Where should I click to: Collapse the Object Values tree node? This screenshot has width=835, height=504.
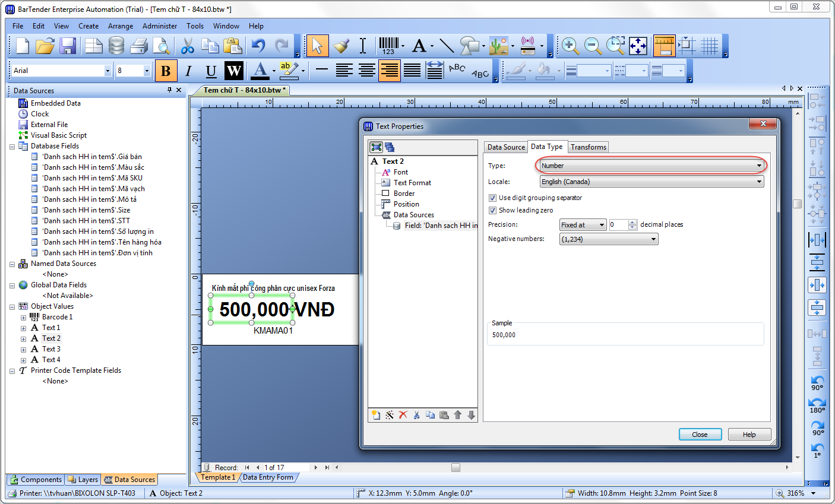pos(12,306)
